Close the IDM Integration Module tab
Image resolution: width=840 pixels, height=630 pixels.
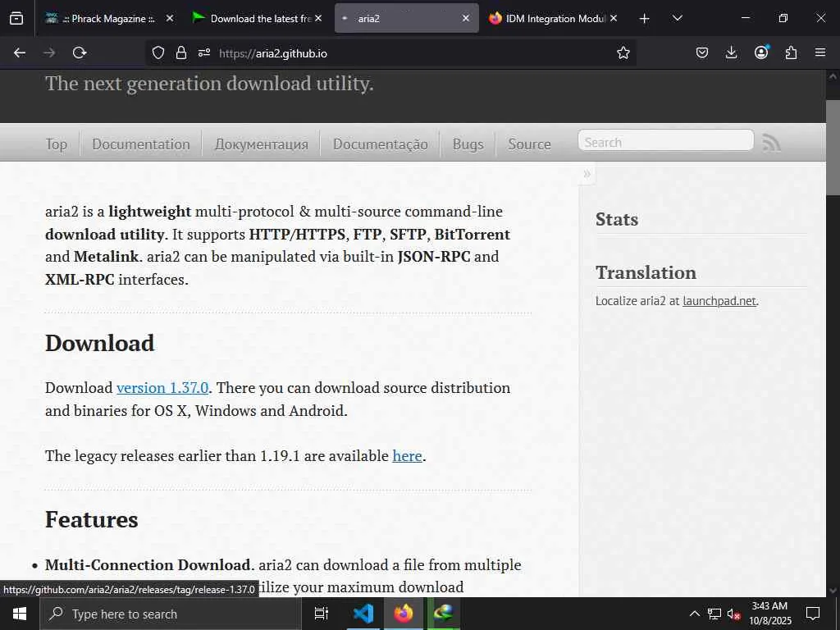click(614, 18)
